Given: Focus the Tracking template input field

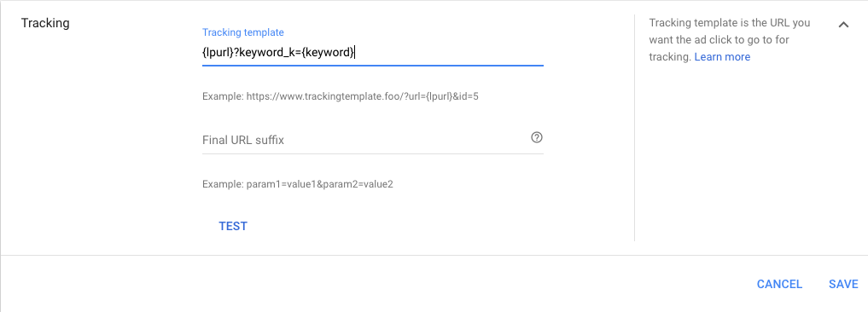Looking at the screenshot, I should [x=373, y=53].
